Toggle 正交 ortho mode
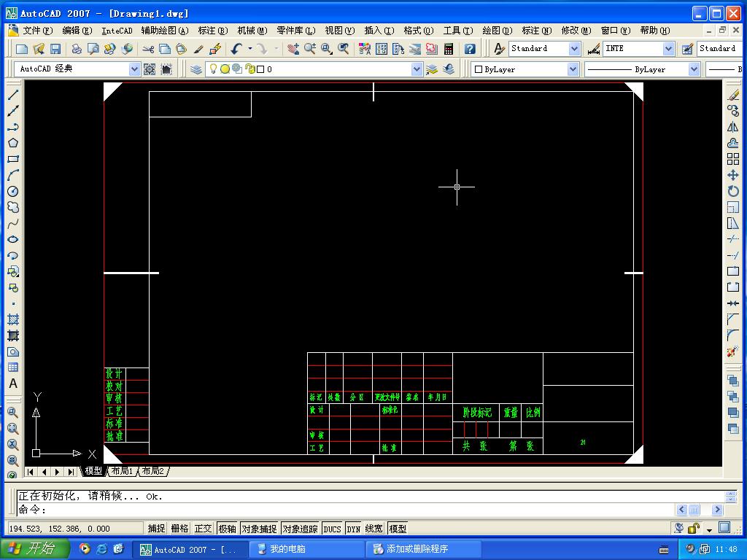The height and width of the screenshot is (560, 747). click(x=203, y=529)
